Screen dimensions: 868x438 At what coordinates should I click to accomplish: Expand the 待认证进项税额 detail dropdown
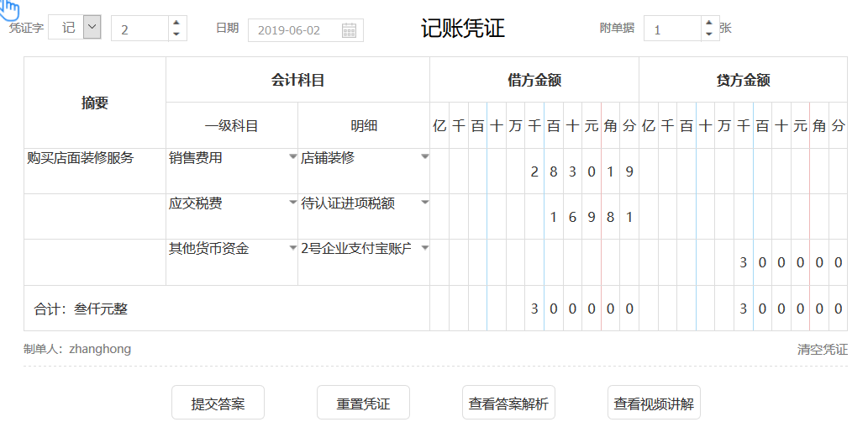point(424,203)
